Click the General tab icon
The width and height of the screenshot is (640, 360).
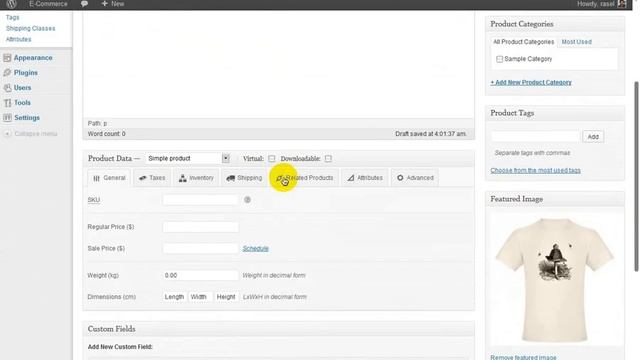pos(96,178)
